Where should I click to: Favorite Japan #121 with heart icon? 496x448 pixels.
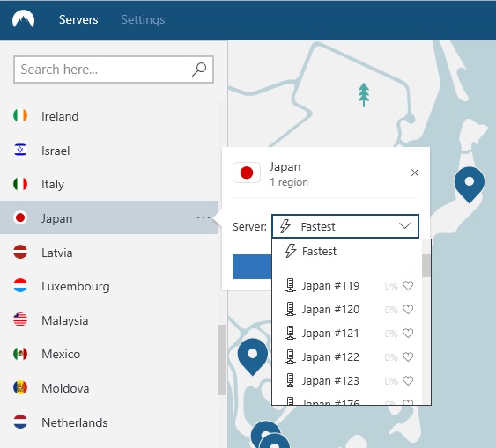pos(408,333)
